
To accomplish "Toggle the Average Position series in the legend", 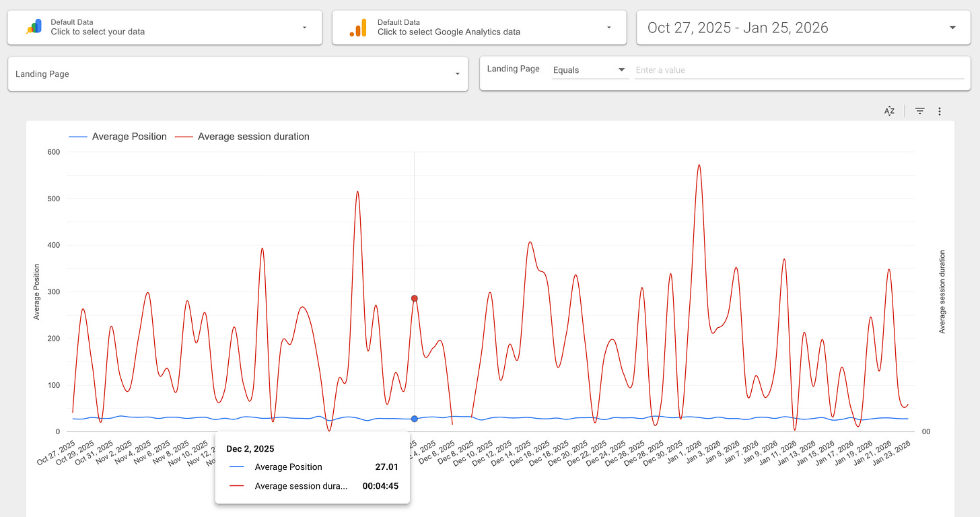I will pos(129,136).
